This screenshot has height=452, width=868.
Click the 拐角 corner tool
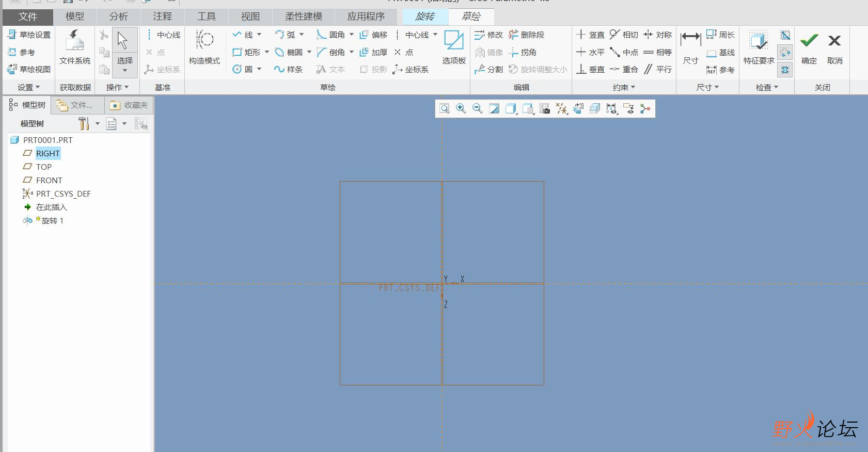tap(523, 52)
